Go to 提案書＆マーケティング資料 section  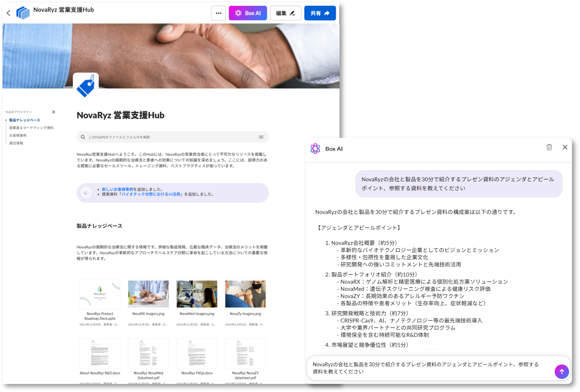(31, 128)
